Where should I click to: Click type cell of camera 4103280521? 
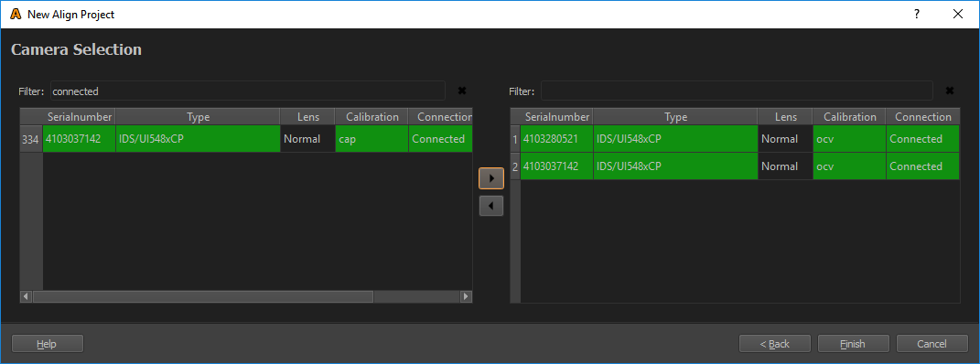675,139
